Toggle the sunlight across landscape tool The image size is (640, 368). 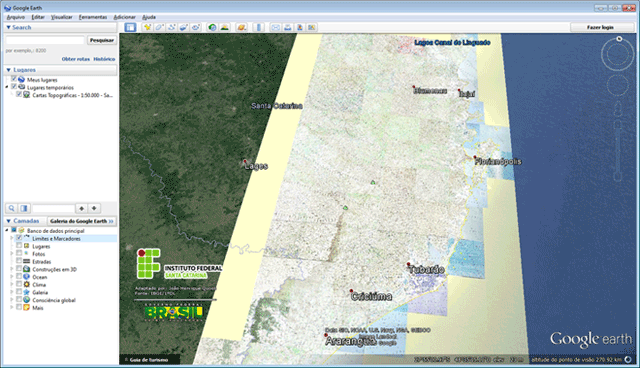[224, 27]
